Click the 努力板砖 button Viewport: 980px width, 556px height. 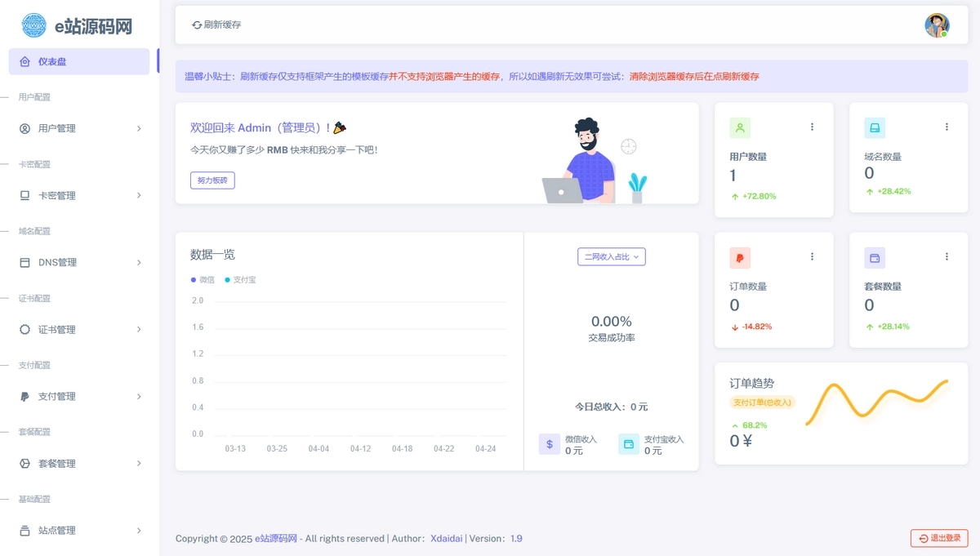click(212, 180)
